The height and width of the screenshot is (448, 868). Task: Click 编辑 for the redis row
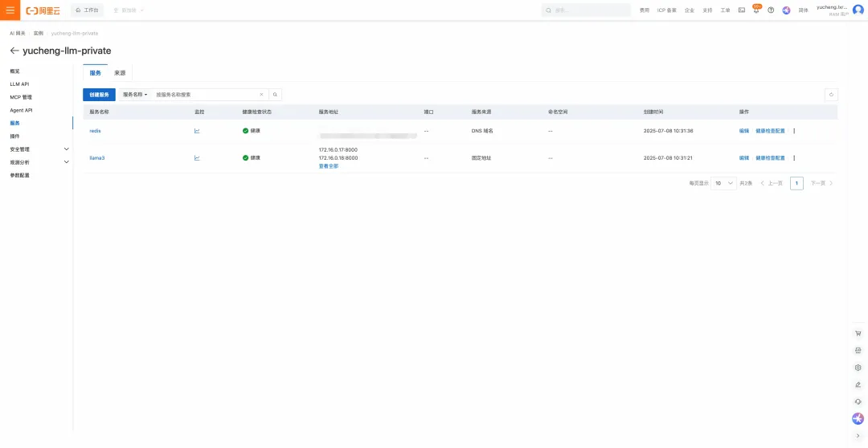click(x=744, y=131)
